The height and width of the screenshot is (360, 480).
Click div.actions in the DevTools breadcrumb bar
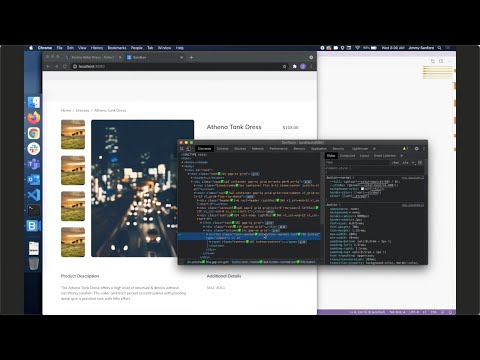coord(208,262)
